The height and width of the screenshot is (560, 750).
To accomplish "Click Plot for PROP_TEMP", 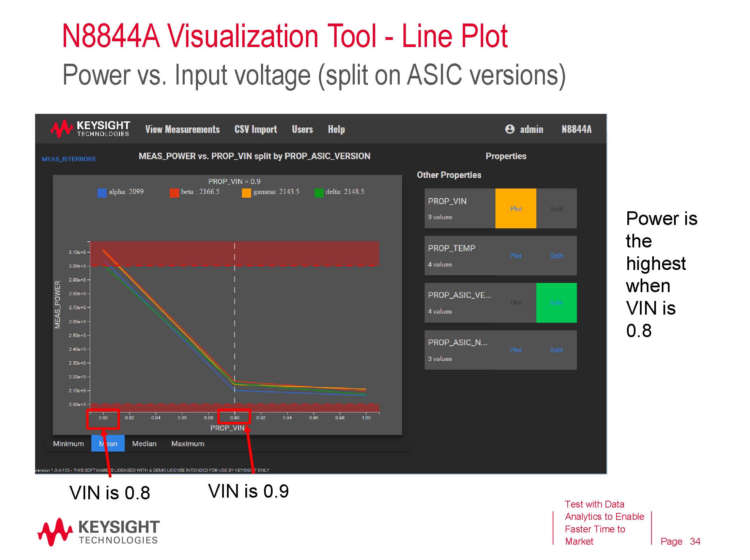I will [516, 256].
